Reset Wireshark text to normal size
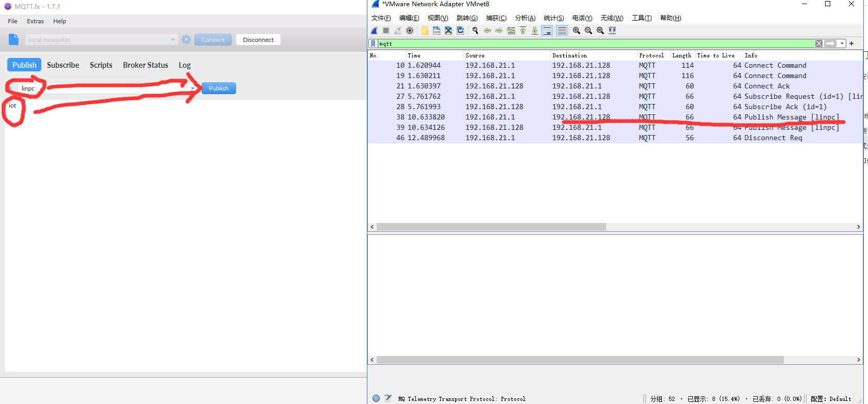 click(x=600, y=31)
